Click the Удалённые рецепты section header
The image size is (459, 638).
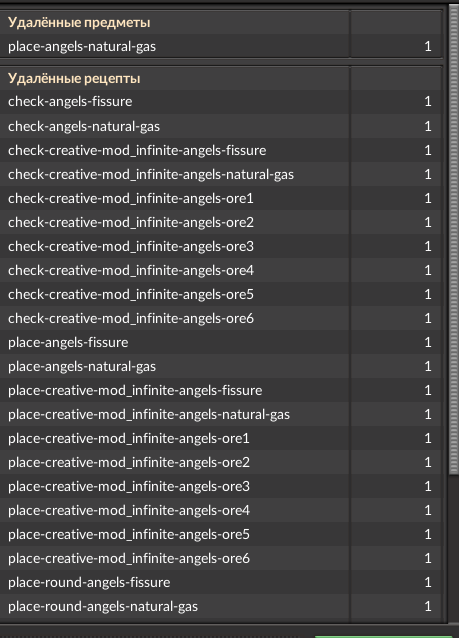point(74,78)
